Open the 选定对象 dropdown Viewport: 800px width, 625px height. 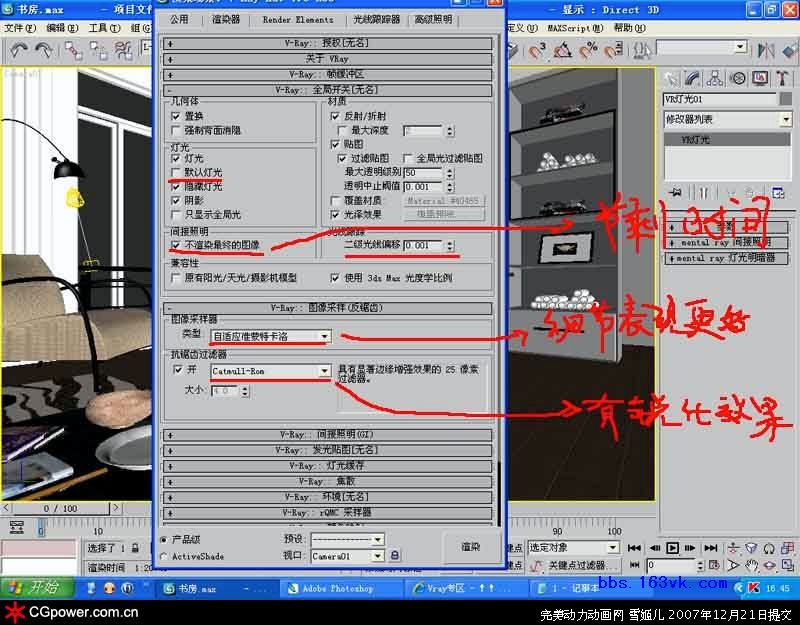tap(573, 547)
